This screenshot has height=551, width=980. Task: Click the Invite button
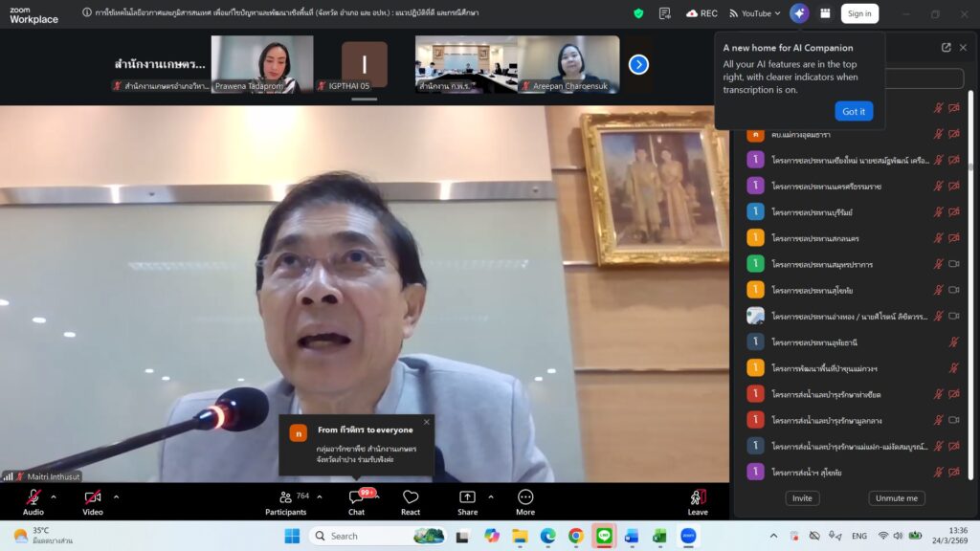(802, 498)
